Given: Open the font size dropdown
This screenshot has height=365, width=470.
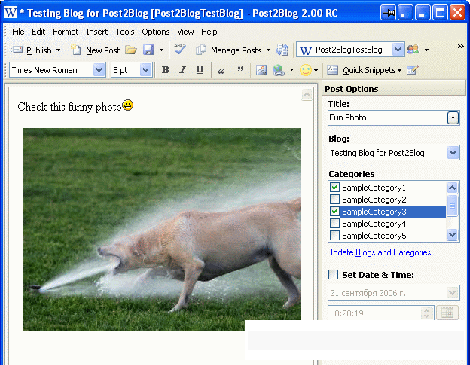Looking at the screenshot, I should tap(145, 70).
